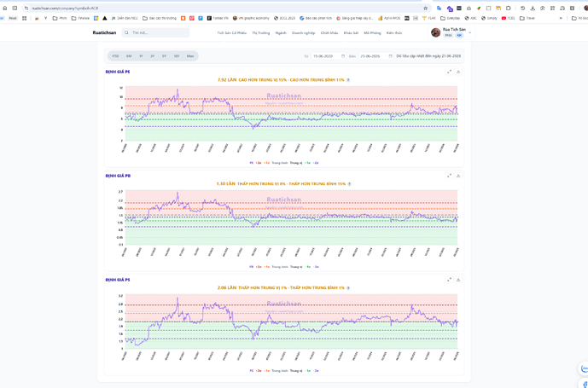Open Diễn đàn NEU bookmark
The image size is (588, 388).
pos(125,18)
